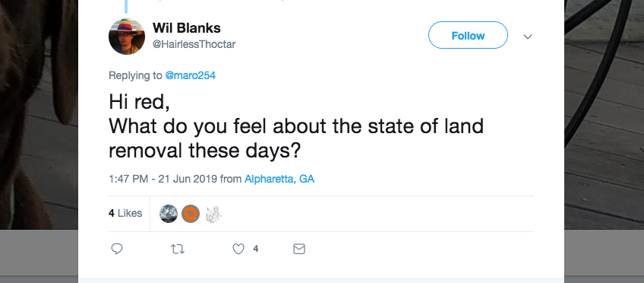Click the @HairlessThoctar handle

point(194,44)
